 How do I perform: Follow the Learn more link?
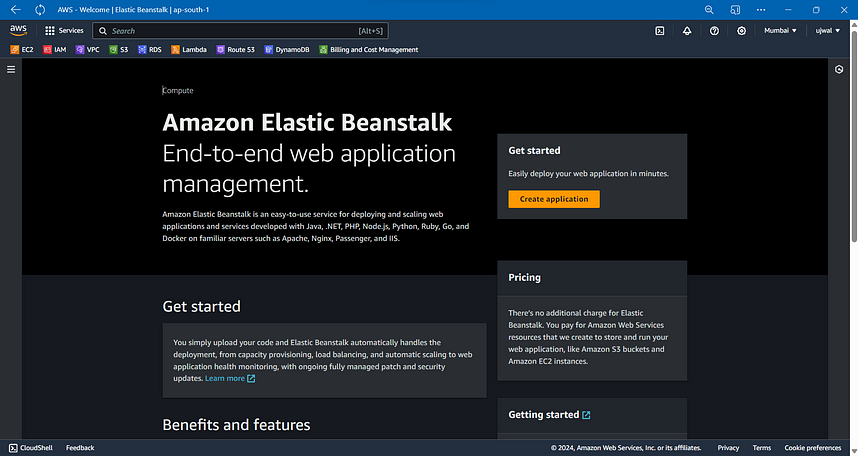point(230,378)
